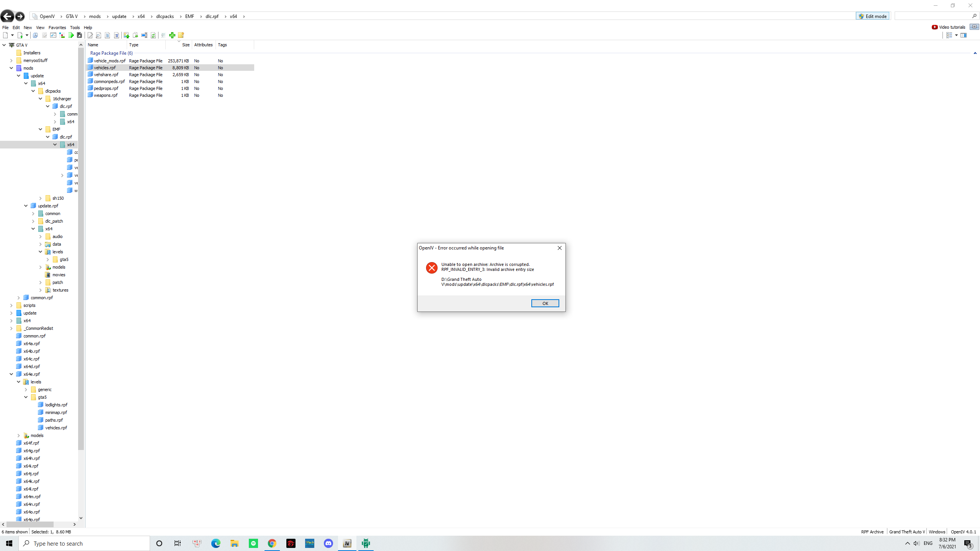
Task: Collapse the mods folder tree node
Action: (x=11, y=68)
